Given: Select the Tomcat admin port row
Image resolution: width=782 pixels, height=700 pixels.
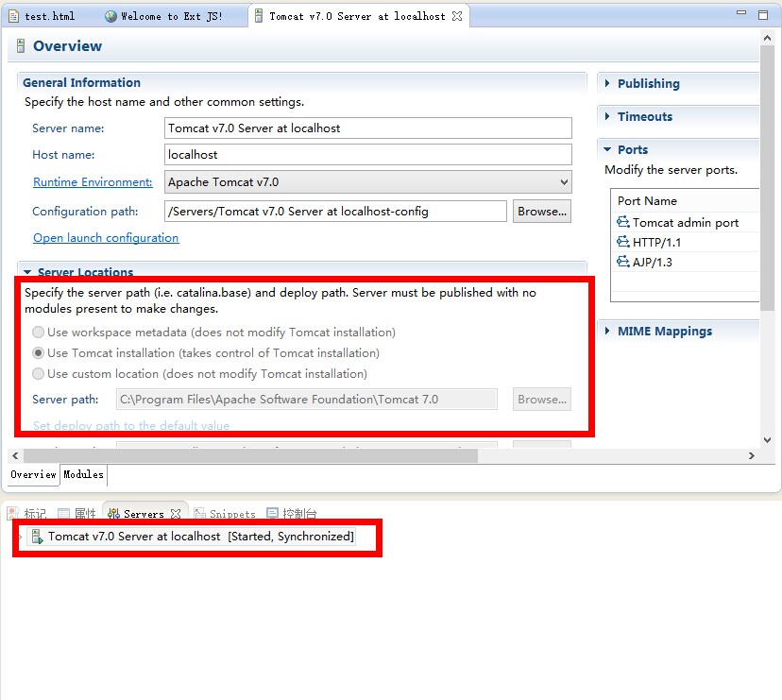Looking at the screenshot, I should tap(687, 222).
